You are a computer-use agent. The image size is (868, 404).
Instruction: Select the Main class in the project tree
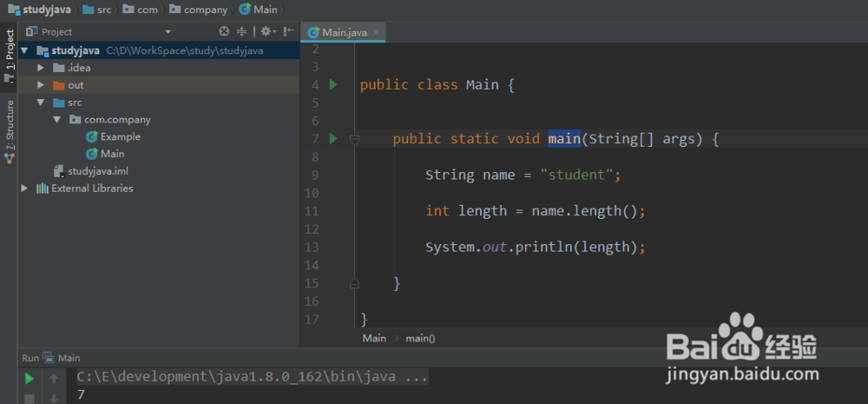tap(112, 154)
